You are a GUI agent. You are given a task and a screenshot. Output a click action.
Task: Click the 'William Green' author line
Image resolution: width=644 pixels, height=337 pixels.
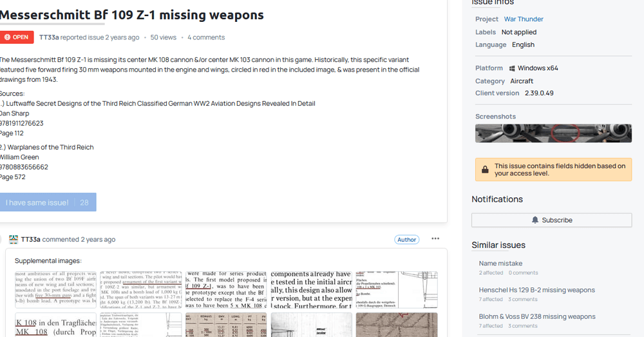pyautogui.click(x=19, y=157)
